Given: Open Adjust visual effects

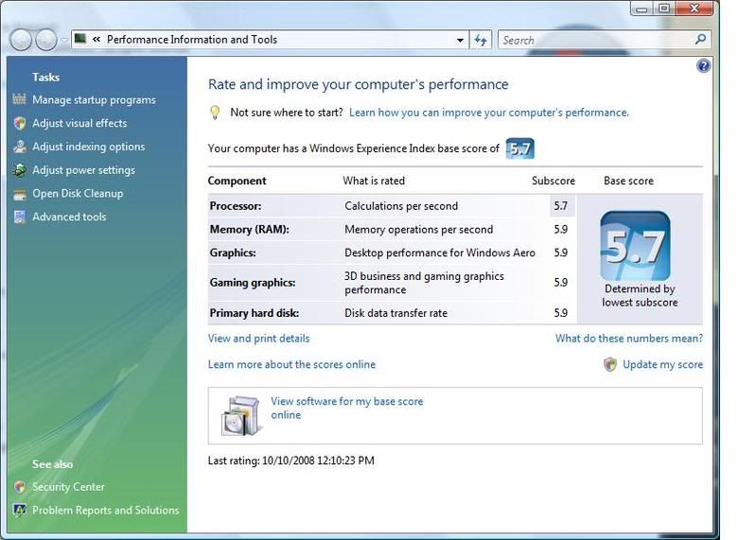Looking at the screenshot, I should pyautogui.click(x=79, y=123).
